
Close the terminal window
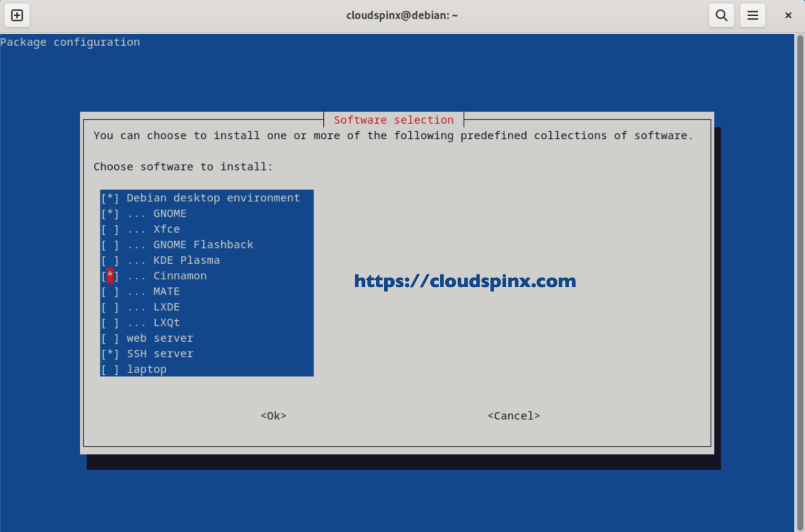click(788, 15)
